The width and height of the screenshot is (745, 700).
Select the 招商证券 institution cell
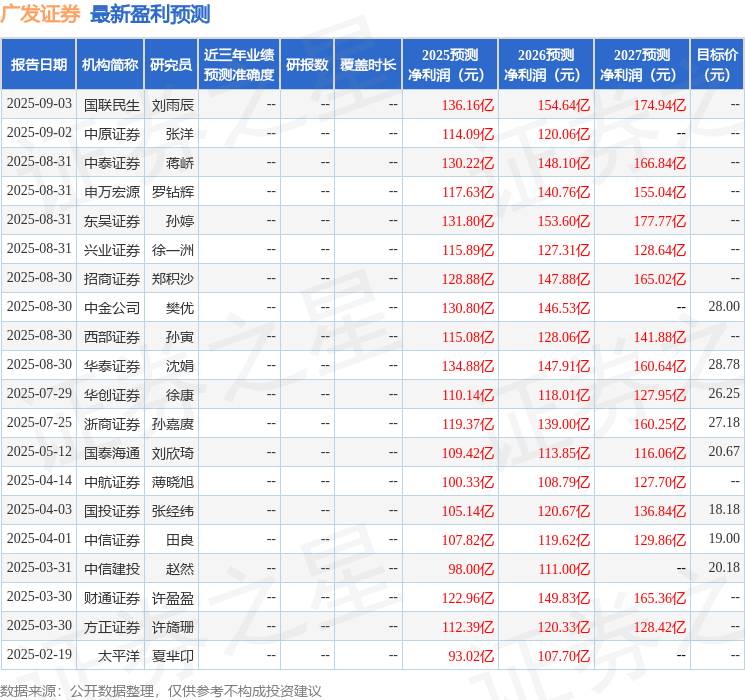tap(112, 279)
